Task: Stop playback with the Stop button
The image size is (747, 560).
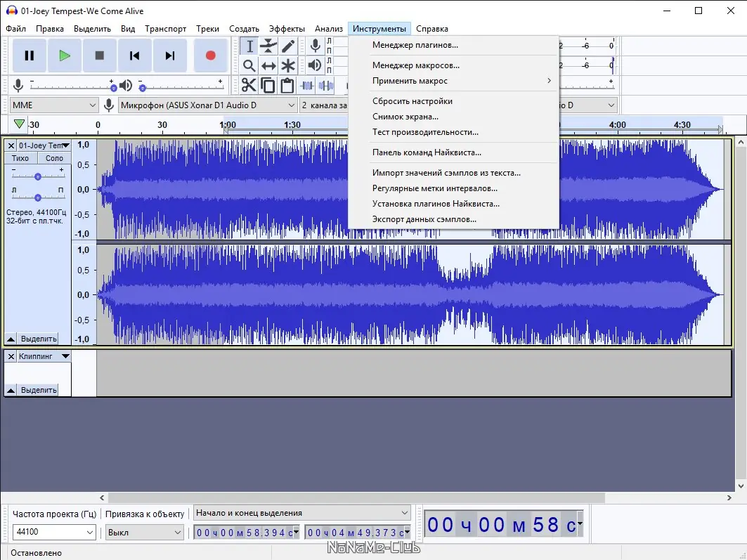Action: pyautogui.click(x=100, y=56)
